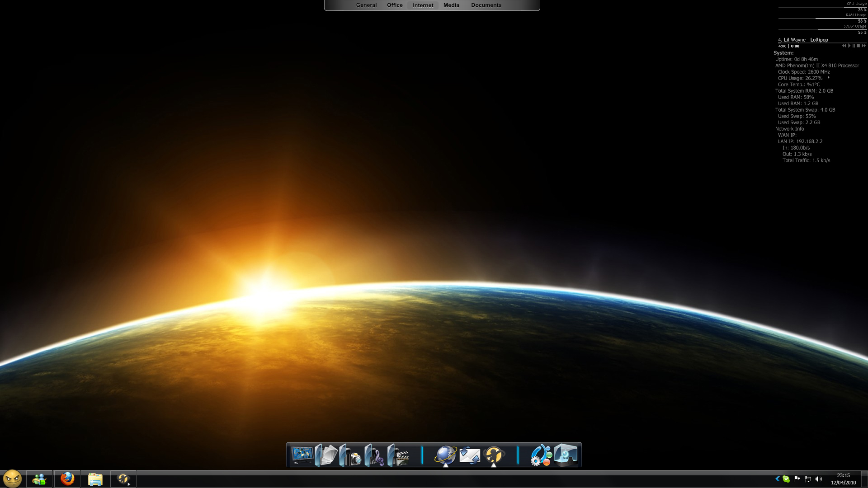Stop music playback in the widget
Viewport: 868px width, 488px height.
[858, 46]
